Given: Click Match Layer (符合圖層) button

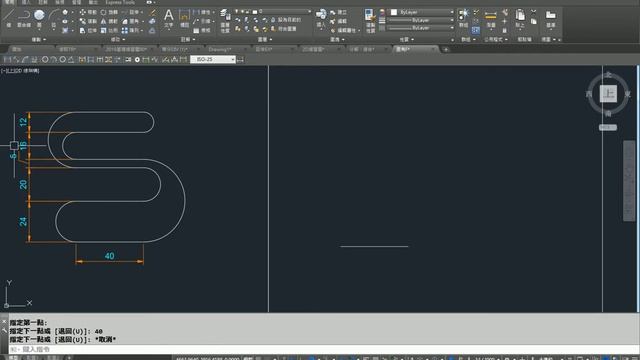Looking at the screenshot, I should click(283, 29).
